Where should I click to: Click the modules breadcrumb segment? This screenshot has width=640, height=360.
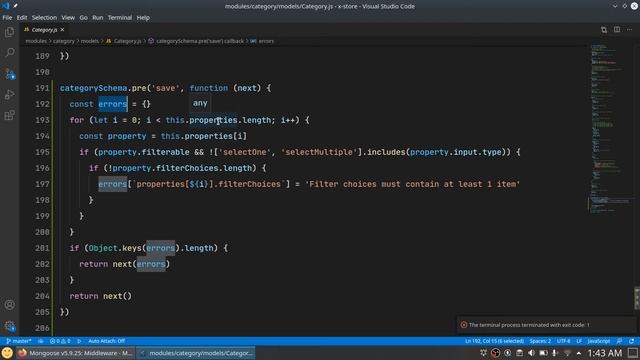36,41
